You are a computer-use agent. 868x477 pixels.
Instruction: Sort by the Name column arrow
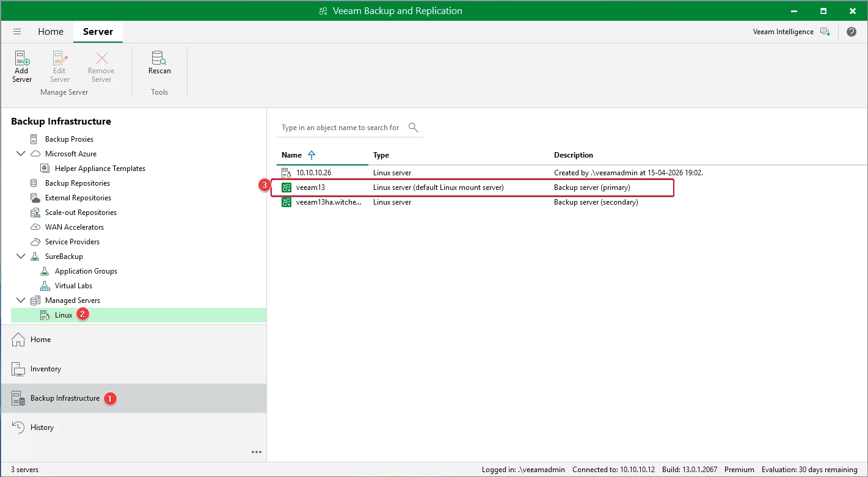point(312,155)
